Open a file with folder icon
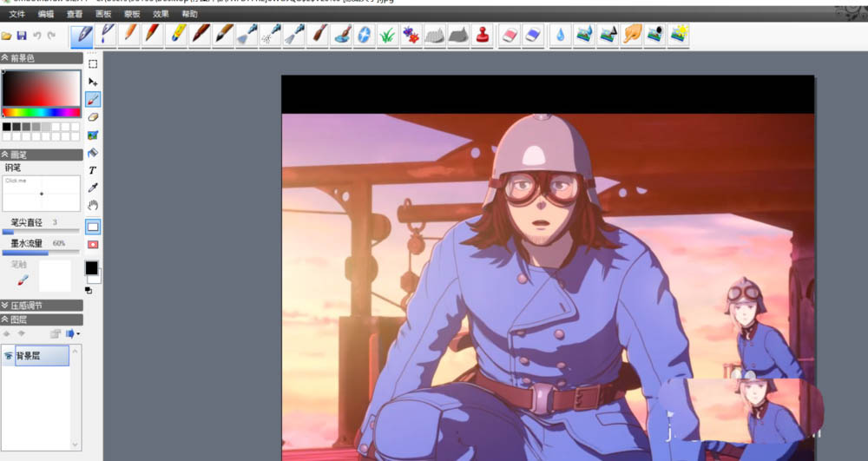This screenshot has height=461, width=868. pos(7,36)
